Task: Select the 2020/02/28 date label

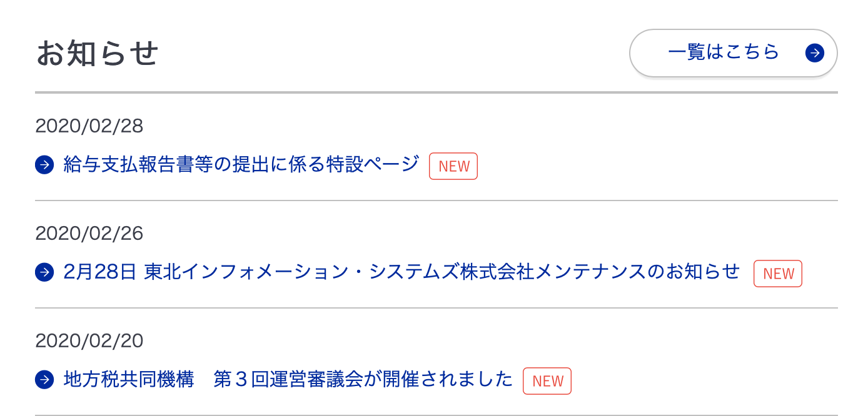Action: click(x=89, y=126)
